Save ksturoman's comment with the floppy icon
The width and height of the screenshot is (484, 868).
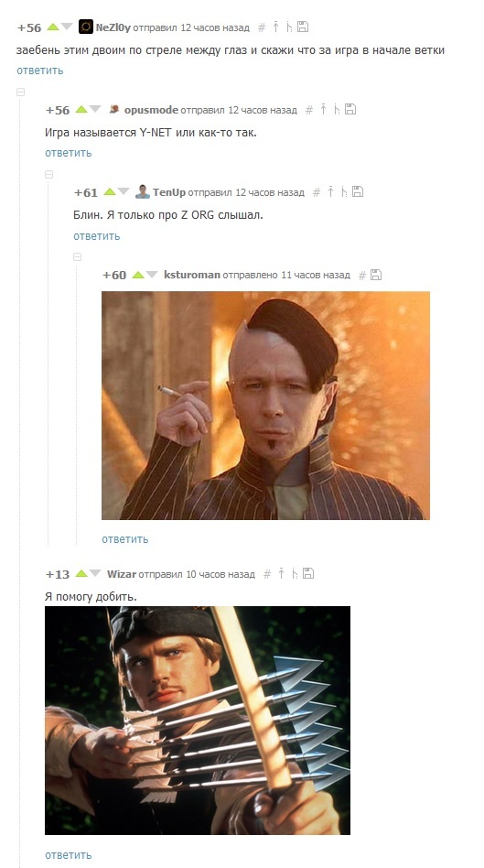tap(376, 275)
